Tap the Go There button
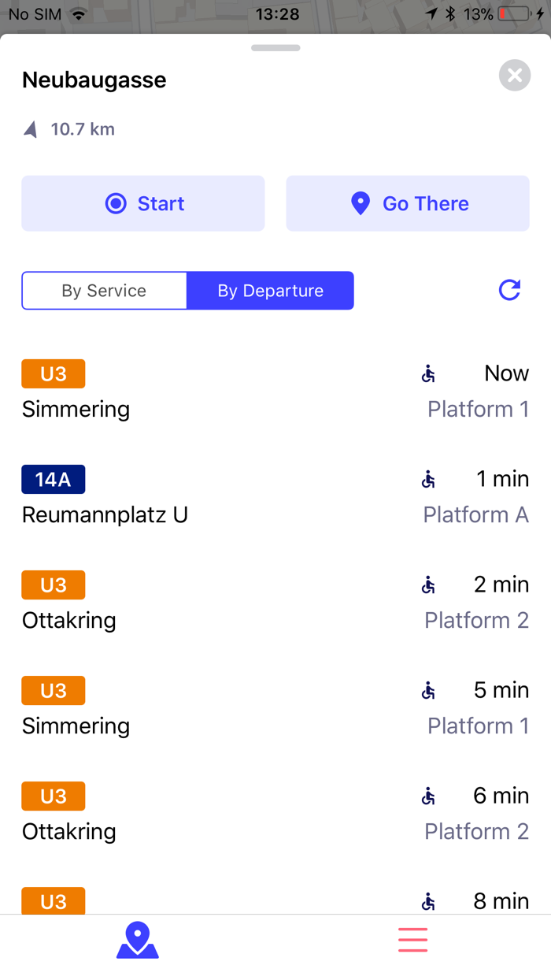 [407, 202]
